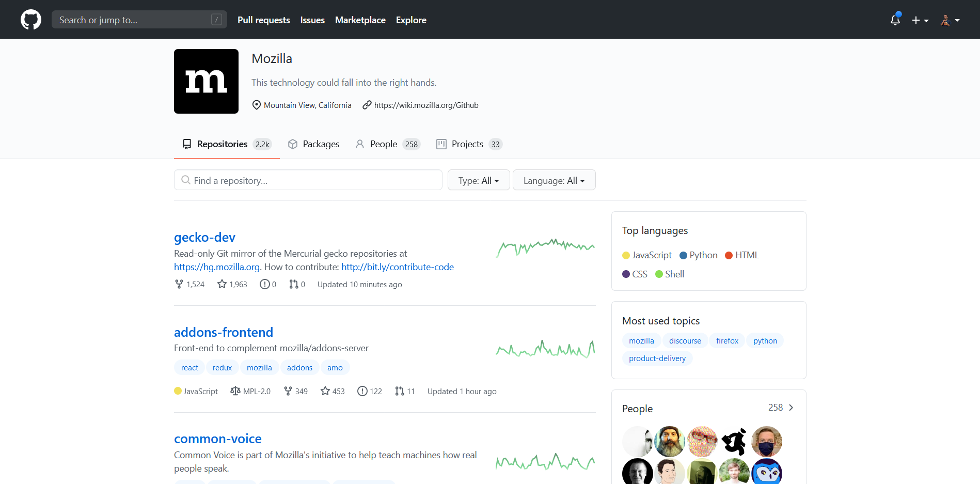Open the common-voice repository

tap(218, 439)
